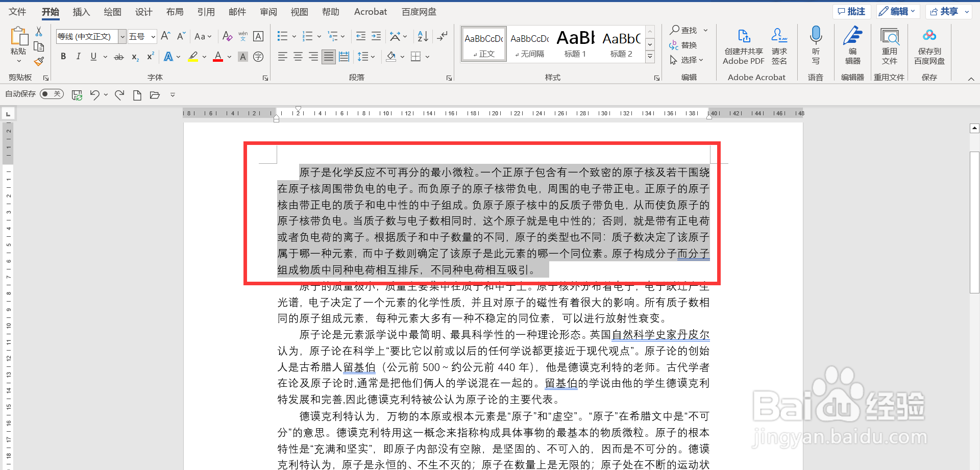Open the font size dropdown
This screenshot has width=980, height=470.
pyautogui.click(x=153, y=36)
